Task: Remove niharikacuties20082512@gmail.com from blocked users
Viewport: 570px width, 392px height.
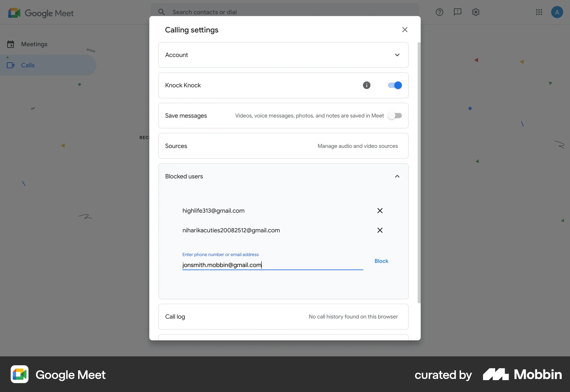Action: (x=380, y=230)
